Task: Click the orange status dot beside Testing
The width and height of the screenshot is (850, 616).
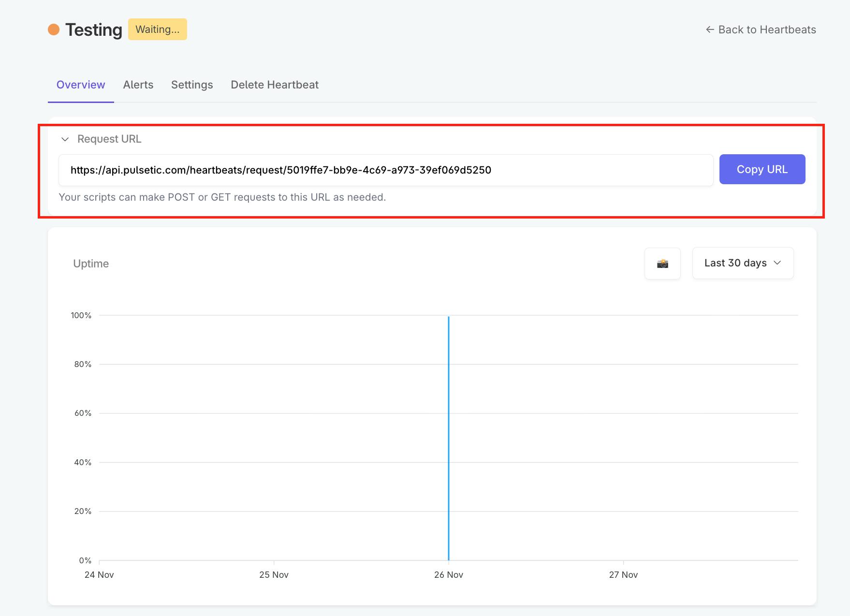Action: point(54,29)
